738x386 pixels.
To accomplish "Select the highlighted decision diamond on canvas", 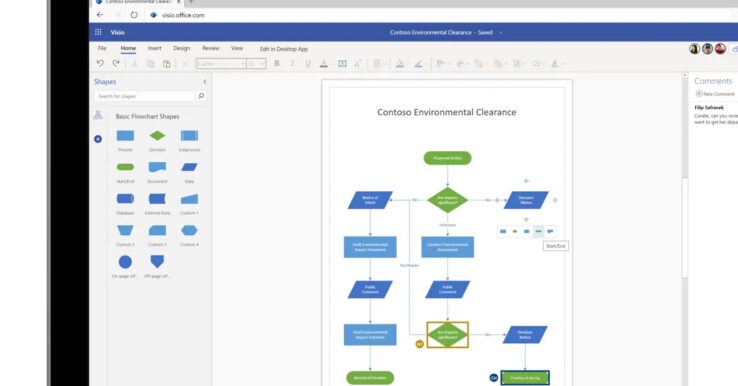I will [x=448, y=335].
